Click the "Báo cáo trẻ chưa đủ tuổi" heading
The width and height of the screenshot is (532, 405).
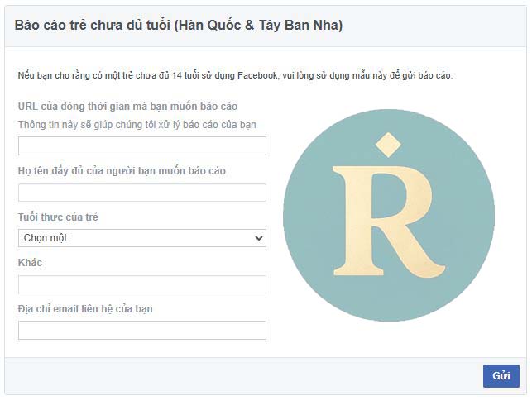[91, 26]
